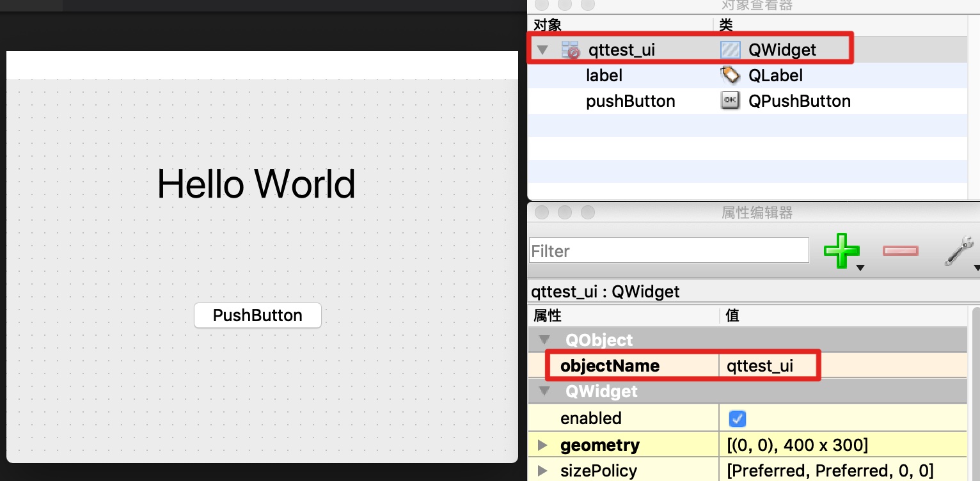Click the QPushButton class icon
The height and width of the screenshot is (481, 980).
730,101
